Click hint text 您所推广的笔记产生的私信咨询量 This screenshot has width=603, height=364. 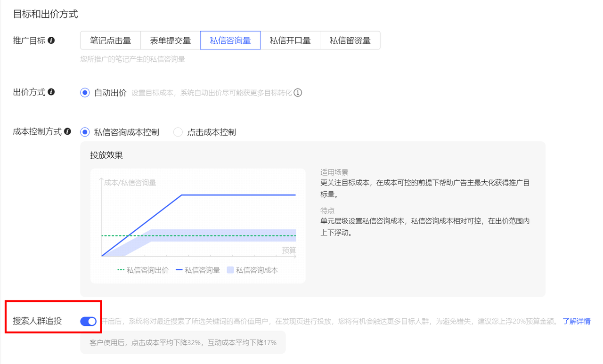point(133,59)
